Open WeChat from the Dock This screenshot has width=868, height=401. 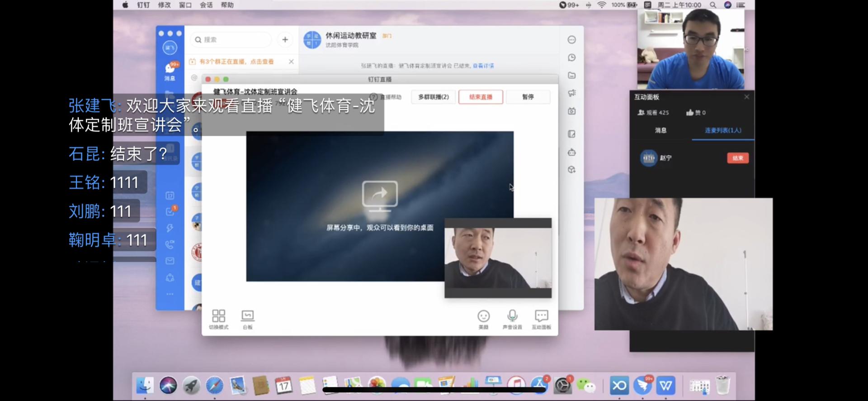587,386
